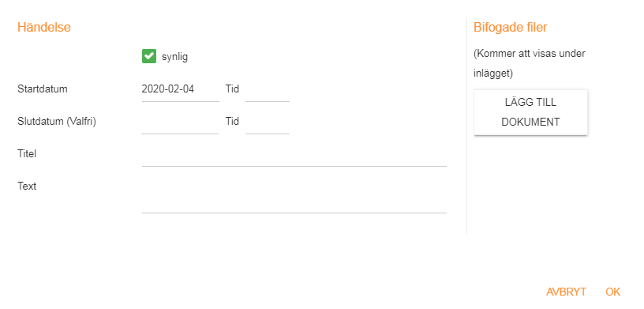Click the LÄGG TILL DOKUMENT button
The width and height of the screenshot is (644, 309).
coord(530,112)
